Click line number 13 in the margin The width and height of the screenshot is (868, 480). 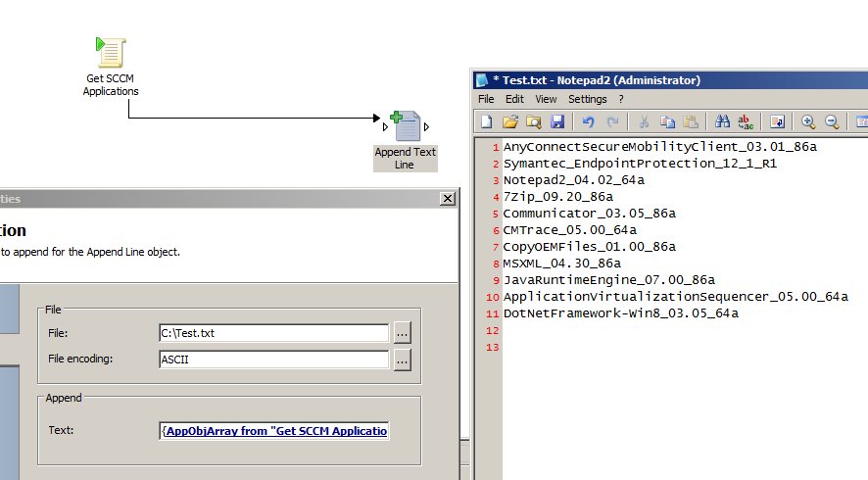tap(493, 347)
